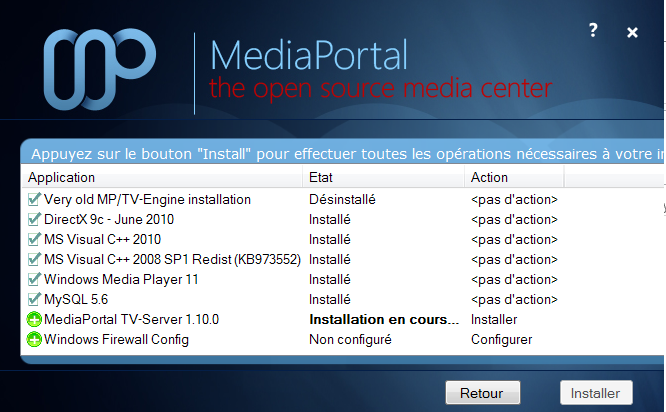Select 'MS Visual C++ 2008 SP1 Redist (KB973552)' text

[x=172, y=259]
